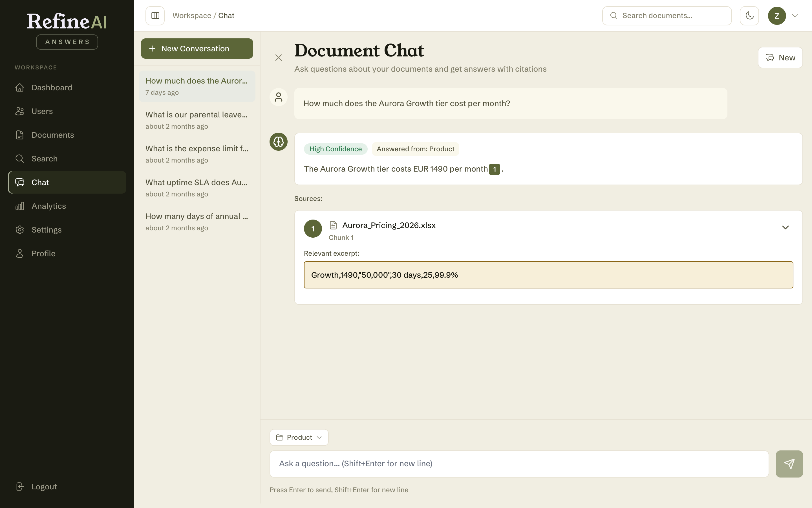
Task: Toggle the sidebar panel layout icon
Action: 155,16
